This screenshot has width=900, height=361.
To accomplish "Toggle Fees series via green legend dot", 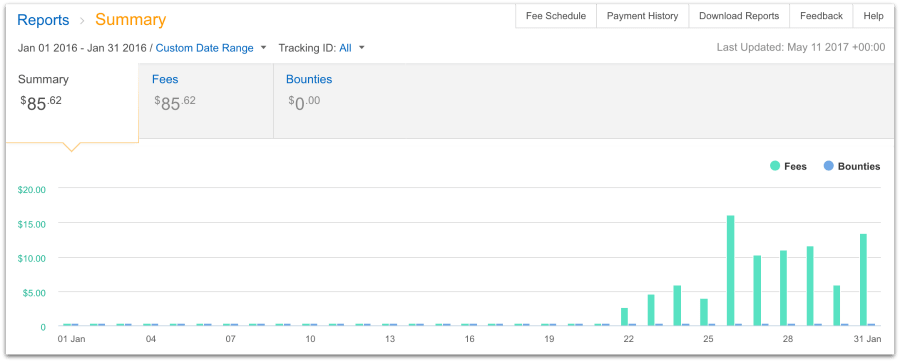I will (x=775, y=166).
